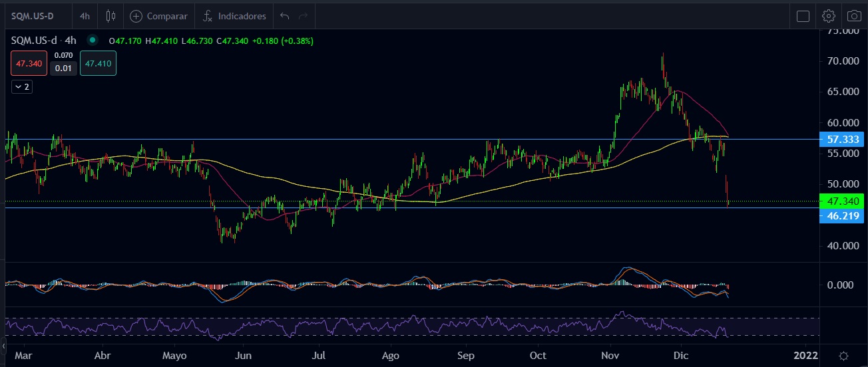This screenshot has height=367, width=868.
Task: Expand the collapsed indicators legend showing 2
Action: [x=22, y=86]
